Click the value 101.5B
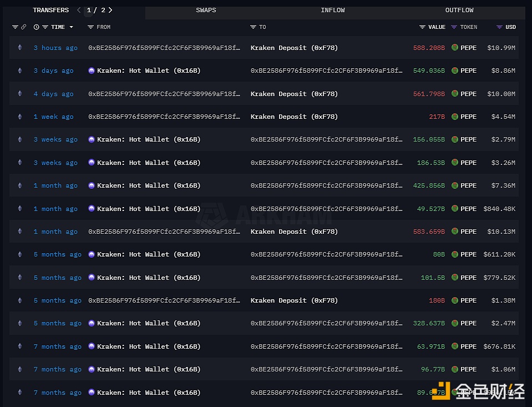532x407 pixels. pyautogui.click(x=433, y=278)
